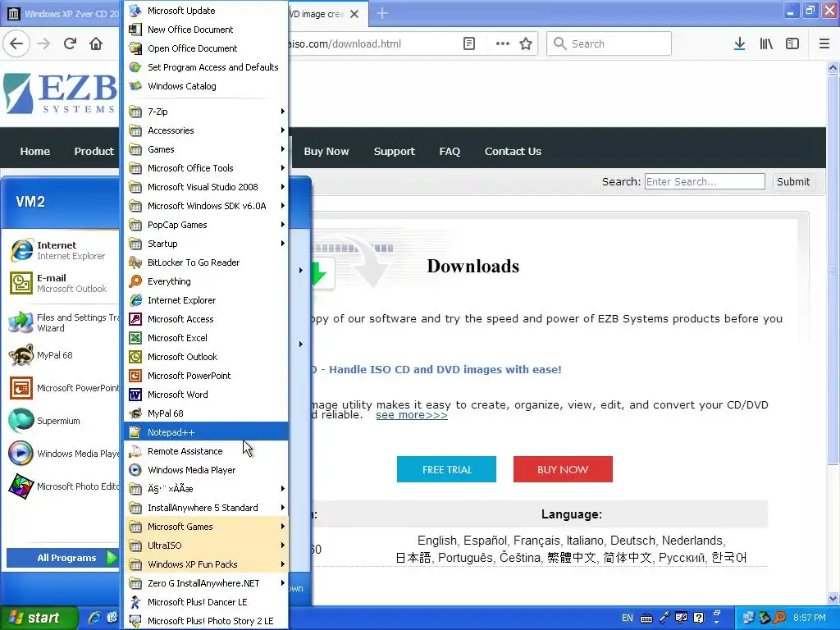Click the Microsoft Outlook icon in programs list
840x630 pixels.
tap(135, 357)
